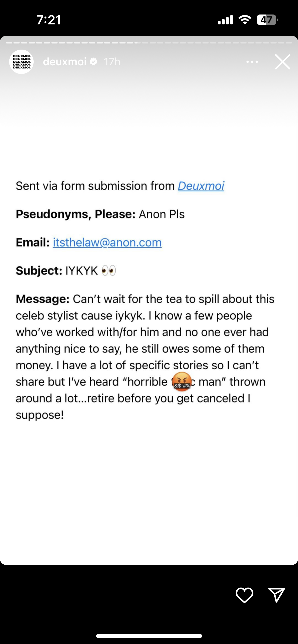
Task: Tap the home indicator bar at bottom
Action: pyautogui.click(x=149, y=636)
